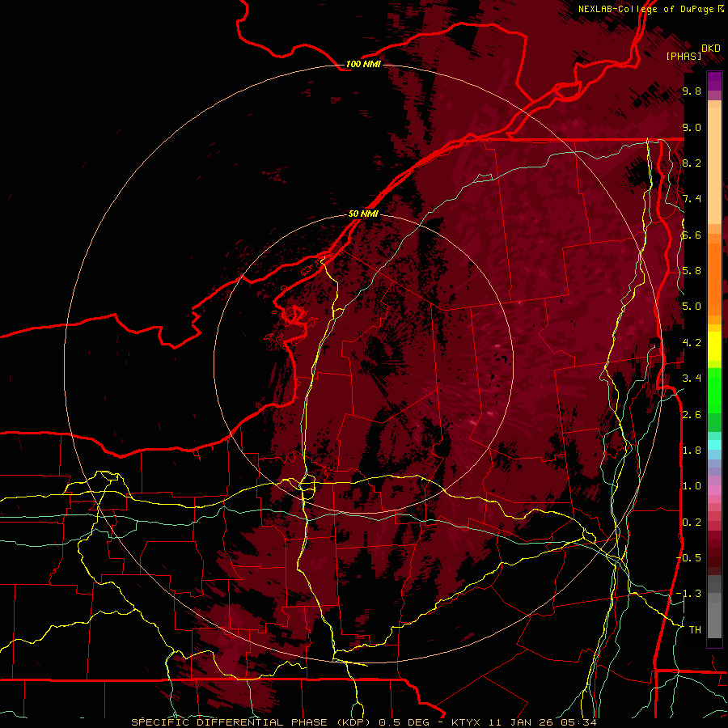Image resolution: width=728 pixels, height=728 pixels.
Task: Click the 7.4 value on color scale
Action: pos(692,199)
